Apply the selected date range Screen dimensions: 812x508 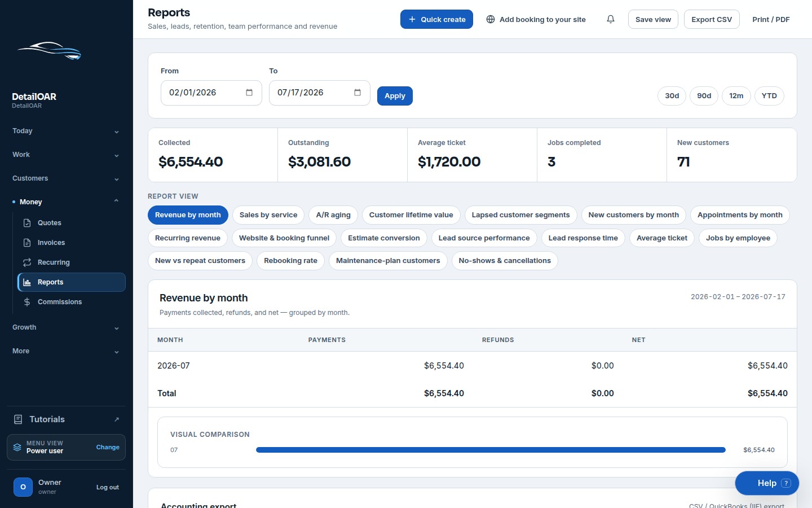(395, 96)
